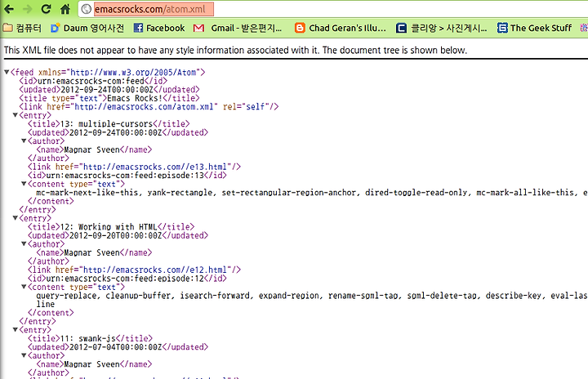Collapse the entry for 11: swank-js
Screen dimensions: 588x379
coord(16,330)
